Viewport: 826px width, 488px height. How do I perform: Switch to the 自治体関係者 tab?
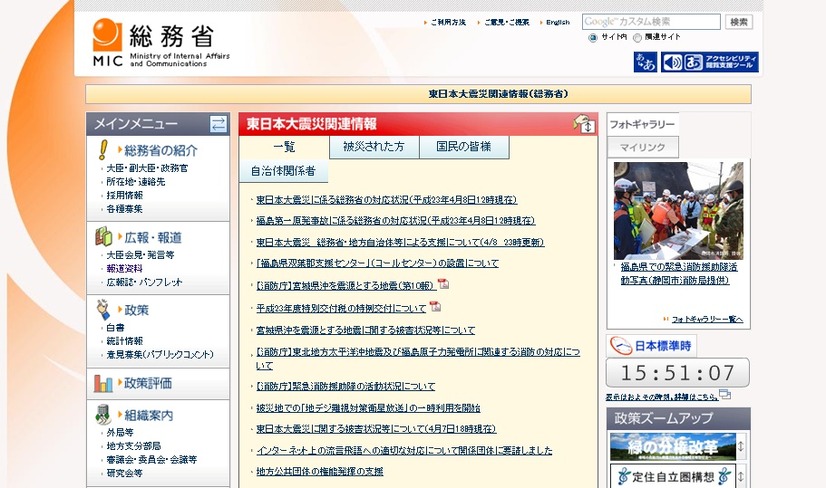click(283, 171)
